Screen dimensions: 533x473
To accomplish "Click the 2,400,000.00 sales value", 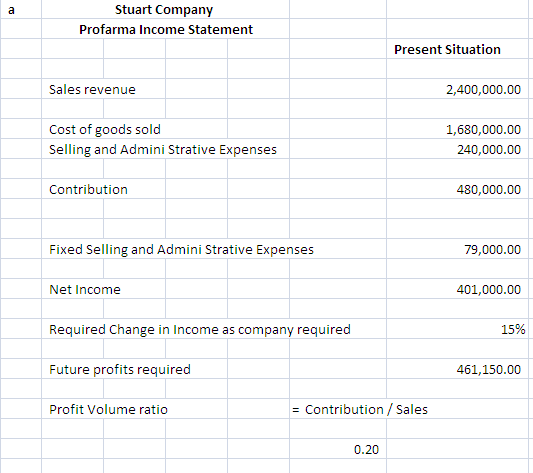I will click(483, 90).
